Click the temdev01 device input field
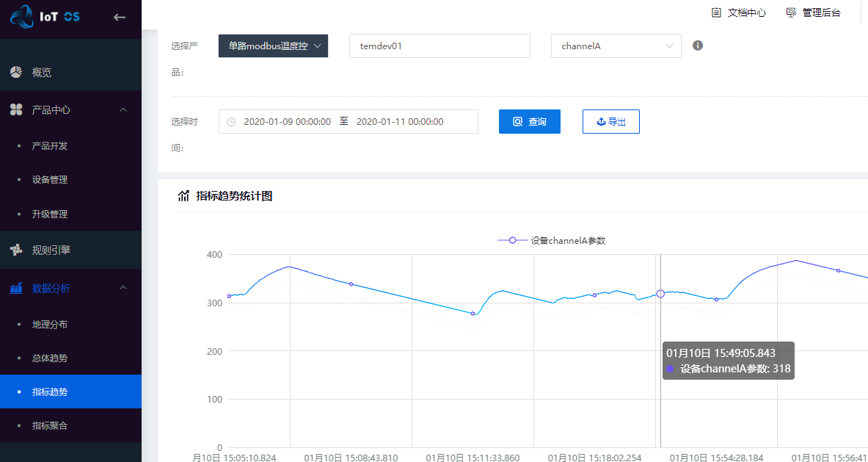The width and height of the screenshot is (868, 462). [439, 46]
